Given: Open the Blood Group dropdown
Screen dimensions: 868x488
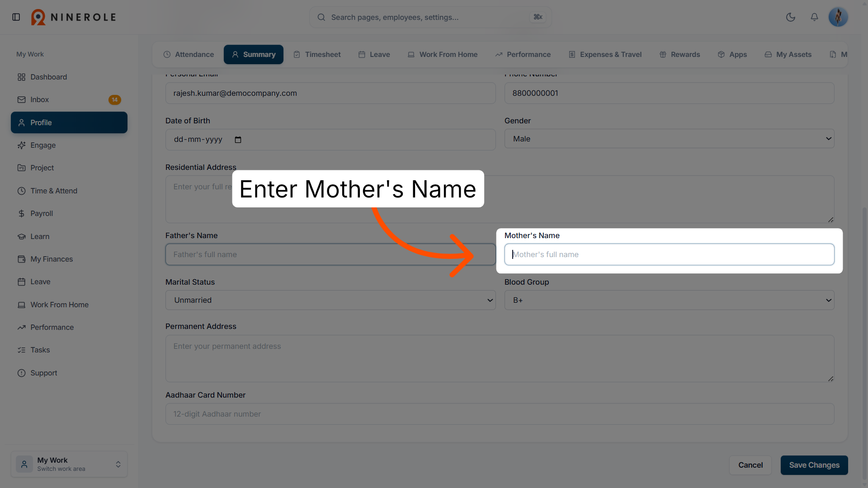Looking at the screenshot, I should pos(669,300).
